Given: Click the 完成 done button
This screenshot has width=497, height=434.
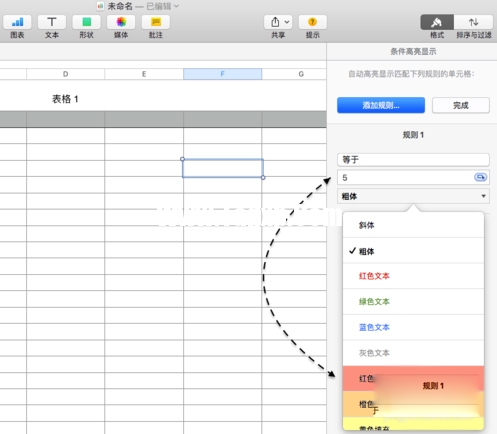Looking at the screenshot, I should (461, 105).
